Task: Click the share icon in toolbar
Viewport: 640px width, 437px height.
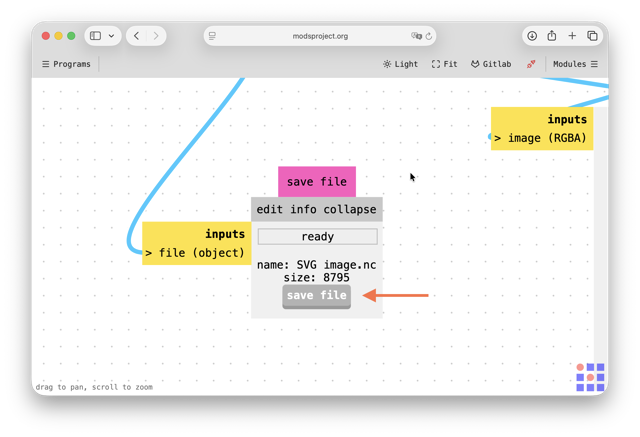Action: pos(552,36)
